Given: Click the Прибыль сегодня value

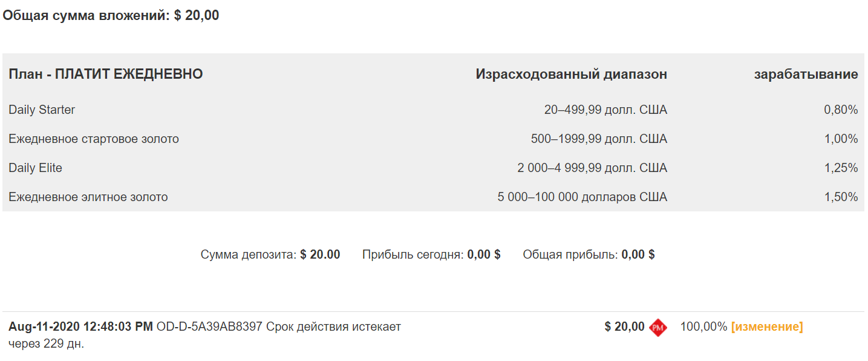Looking at the screenshot, I should point(483,254).
